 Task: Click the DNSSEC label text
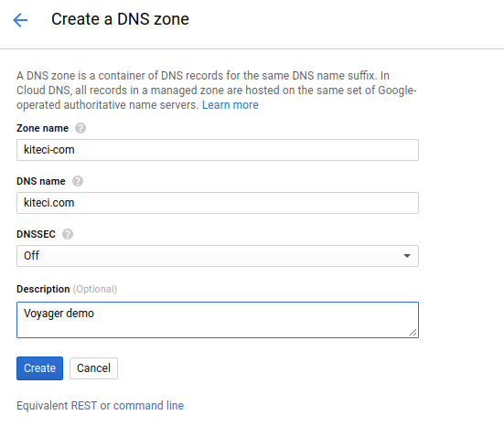pos(36,234)
